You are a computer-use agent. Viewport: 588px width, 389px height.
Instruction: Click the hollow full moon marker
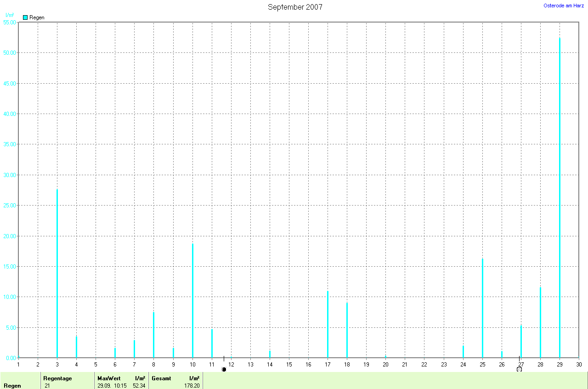[519, 369]
